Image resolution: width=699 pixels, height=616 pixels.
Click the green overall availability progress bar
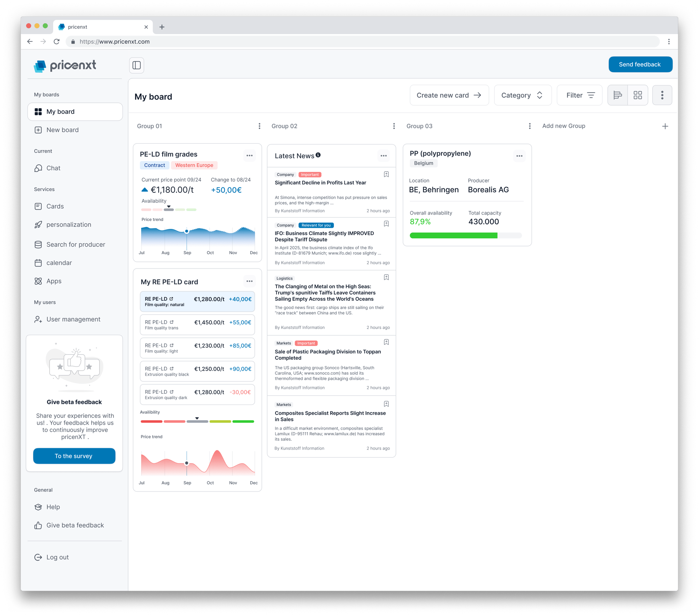tap(453, 236)
